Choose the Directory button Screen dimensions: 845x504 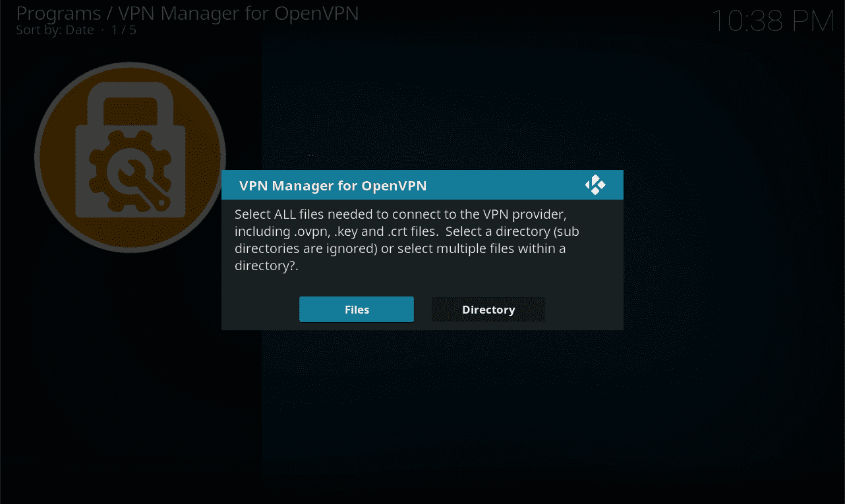pyautogui.click(x=488, y=310)
